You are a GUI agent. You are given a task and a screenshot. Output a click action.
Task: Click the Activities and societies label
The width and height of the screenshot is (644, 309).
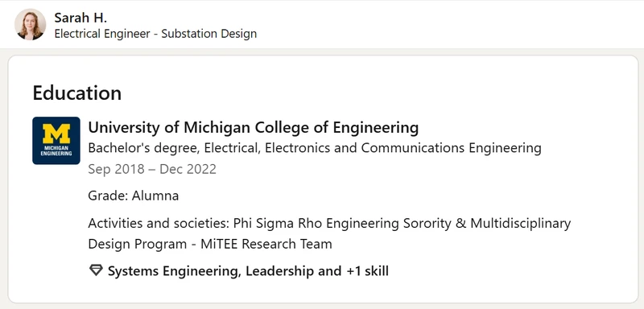tap(159, 224)
